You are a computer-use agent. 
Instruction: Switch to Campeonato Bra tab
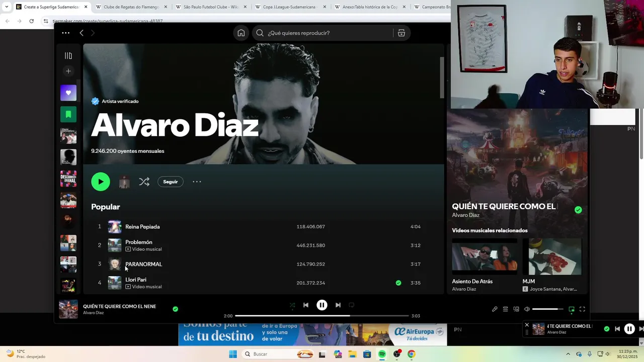(x=432, y=7)
